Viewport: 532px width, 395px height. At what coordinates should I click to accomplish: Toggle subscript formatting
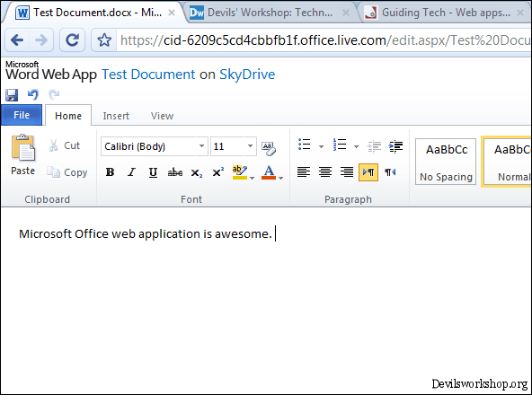[x=197, y=172]
